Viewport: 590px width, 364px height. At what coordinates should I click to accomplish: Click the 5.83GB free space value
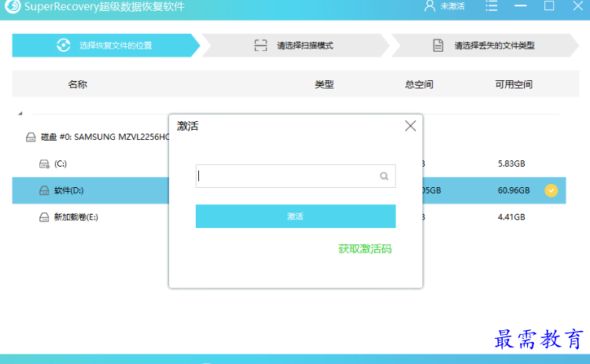click(x=511, y=164)
